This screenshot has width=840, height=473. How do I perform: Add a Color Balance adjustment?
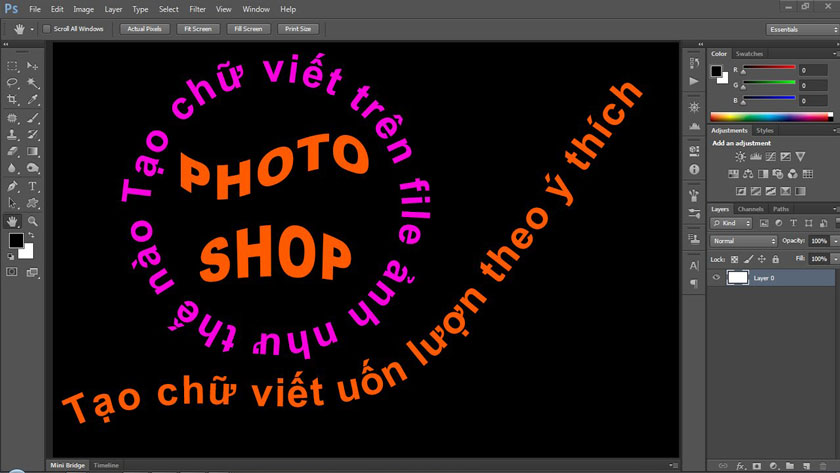pyautogui.click(x=748, y=174)
